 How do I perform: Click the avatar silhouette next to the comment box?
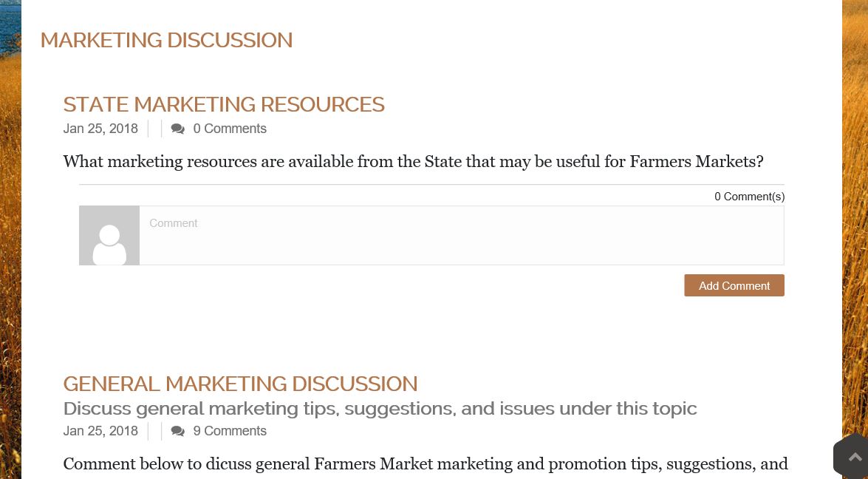[109, 235]
